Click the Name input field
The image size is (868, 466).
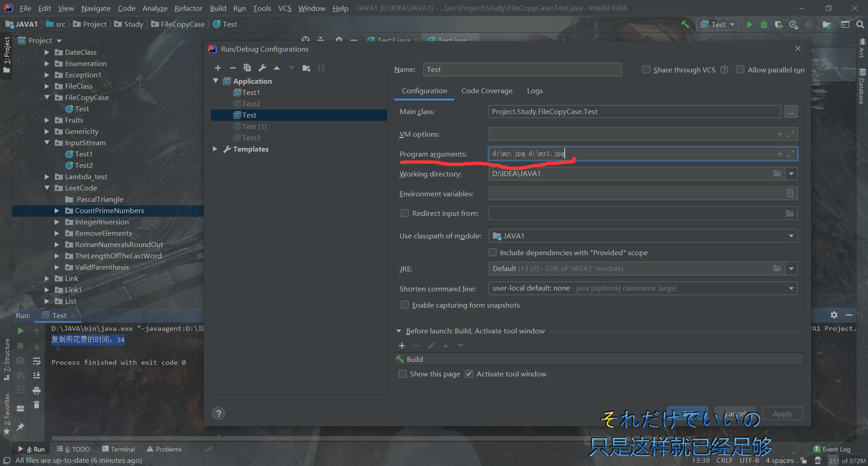tap(522, 69)
